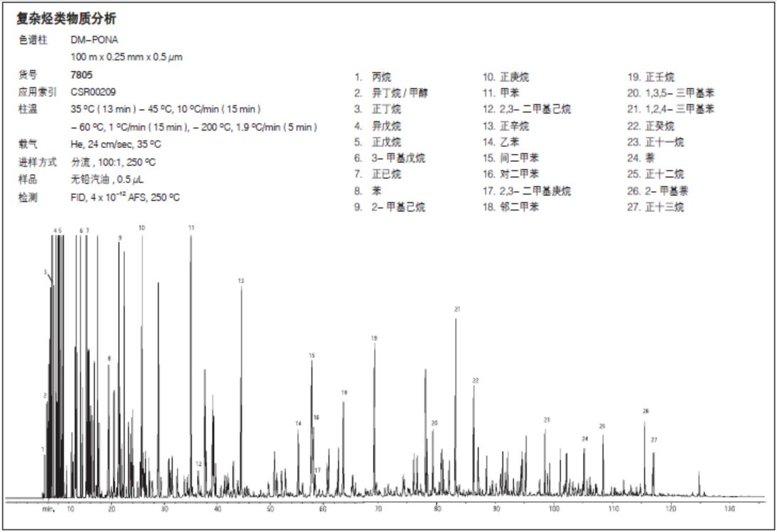
Task: Click the 样品 label
Action: (x=28, y=179)
